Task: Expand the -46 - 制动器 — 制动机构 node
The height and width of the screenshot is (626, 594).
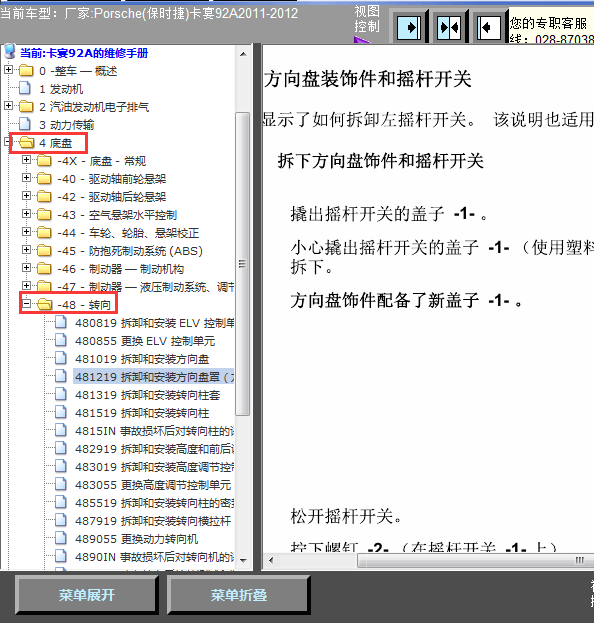Action: coord(26,267)
